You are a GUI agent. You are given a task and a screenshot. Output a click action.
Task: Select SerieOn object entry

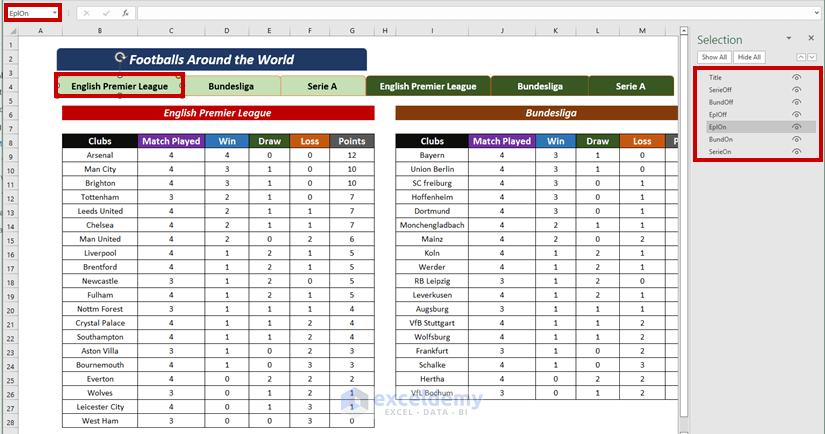(720, 152)
